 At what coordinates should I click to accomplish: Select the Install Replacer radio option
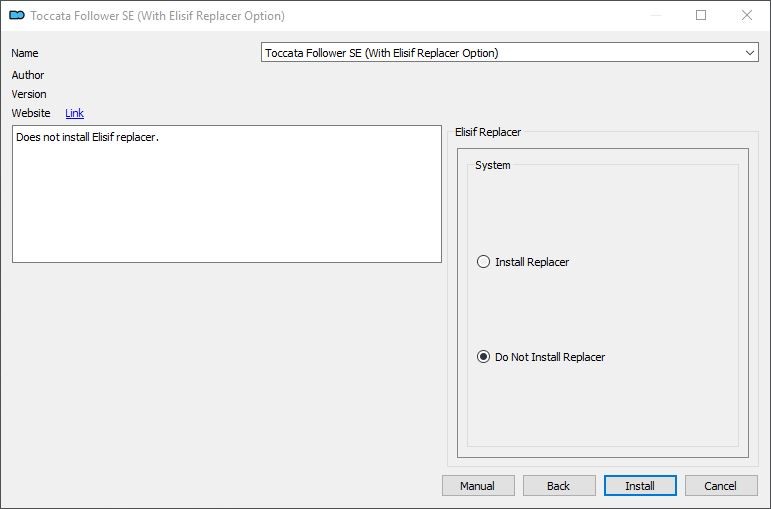click(x=523, y=262)
